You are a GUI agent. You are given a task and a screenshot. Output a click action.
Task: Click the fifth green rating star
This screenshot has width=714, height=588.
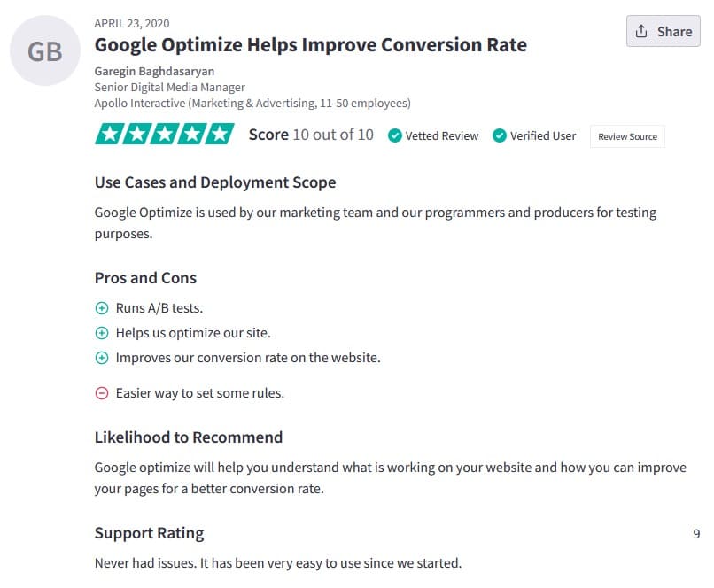click(220, 134)
